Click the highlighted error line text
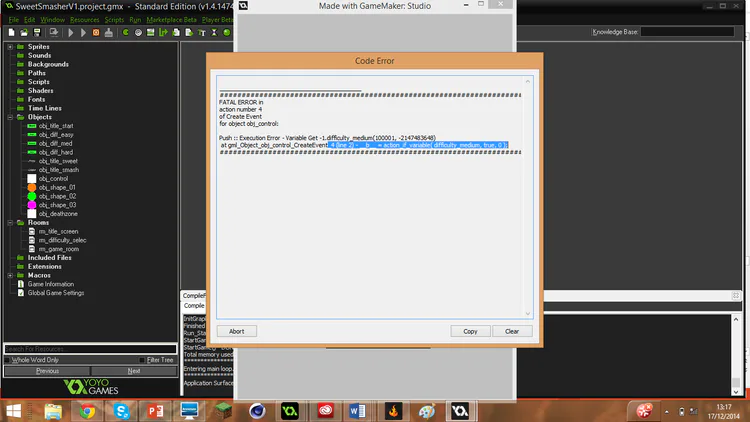 pos(418,145)
